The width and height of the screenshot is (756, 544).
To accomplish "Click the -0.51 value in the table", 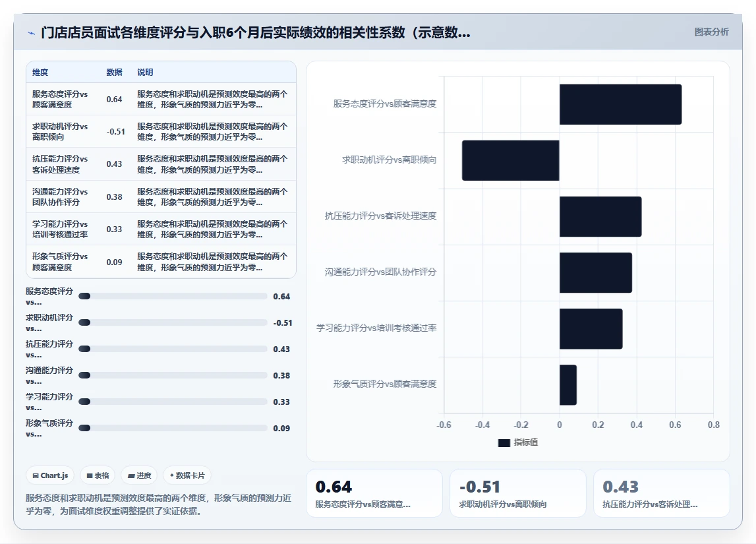I will pos(116,132).
